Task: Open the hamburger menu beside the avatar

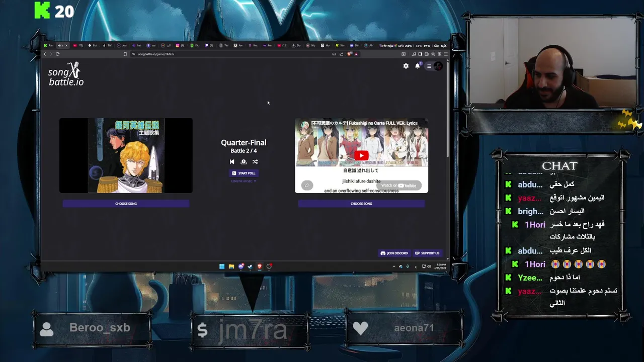Action: tap(429, 66)
